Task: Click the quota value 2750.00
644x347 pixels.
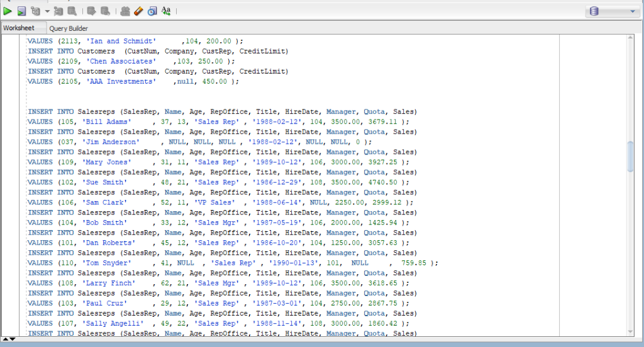Action: point(345,302)
